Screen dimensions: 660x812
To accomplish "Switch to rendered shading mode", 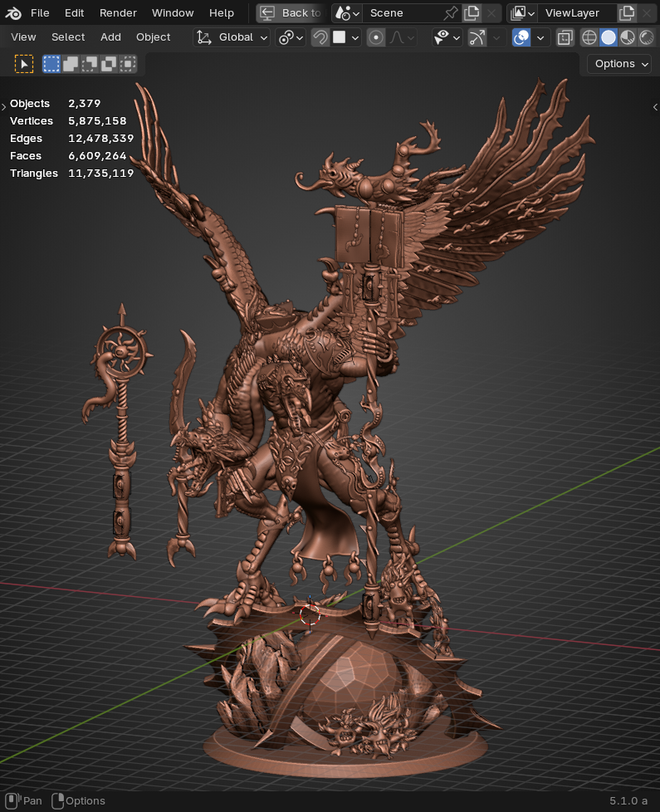I will [647, 37].
